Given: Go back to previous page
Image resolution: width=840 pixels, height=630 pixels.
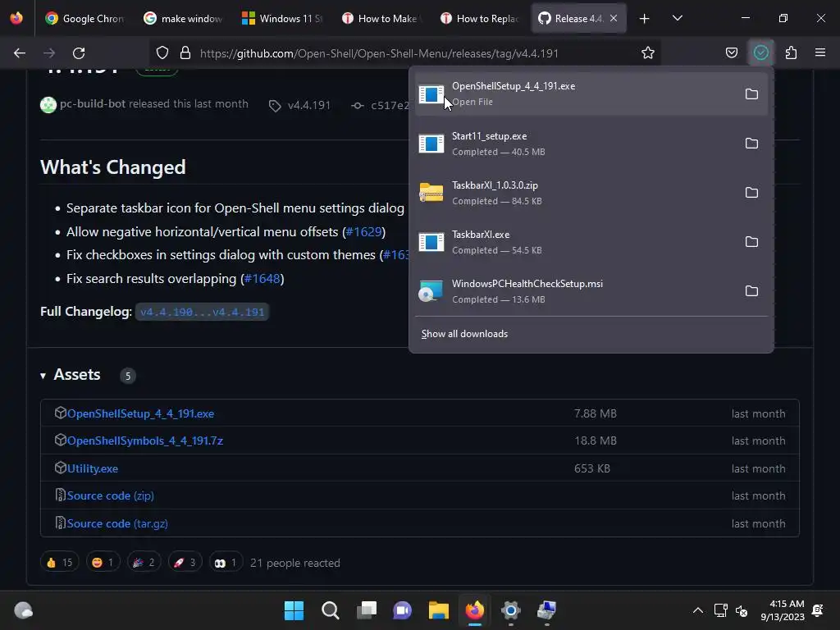Looking at the screenshot, I should coord(20,53).
